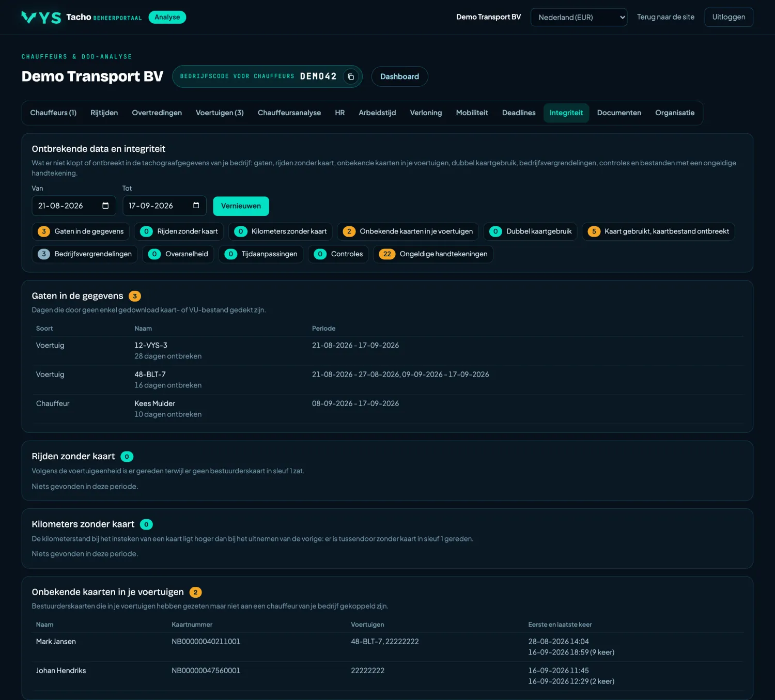Go to Verloning tab

pos(426,113)
